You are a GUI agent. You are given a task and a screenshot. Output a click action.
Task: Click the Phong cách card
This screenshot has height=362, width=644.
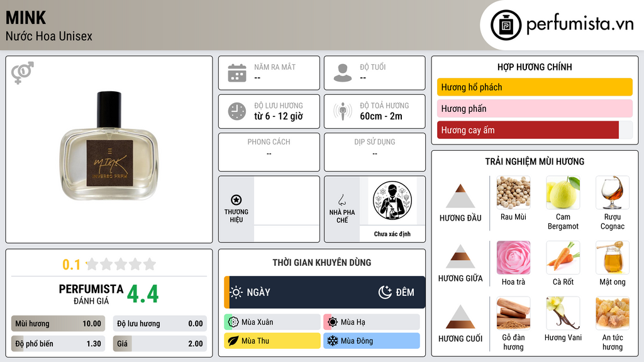(269, 152)
